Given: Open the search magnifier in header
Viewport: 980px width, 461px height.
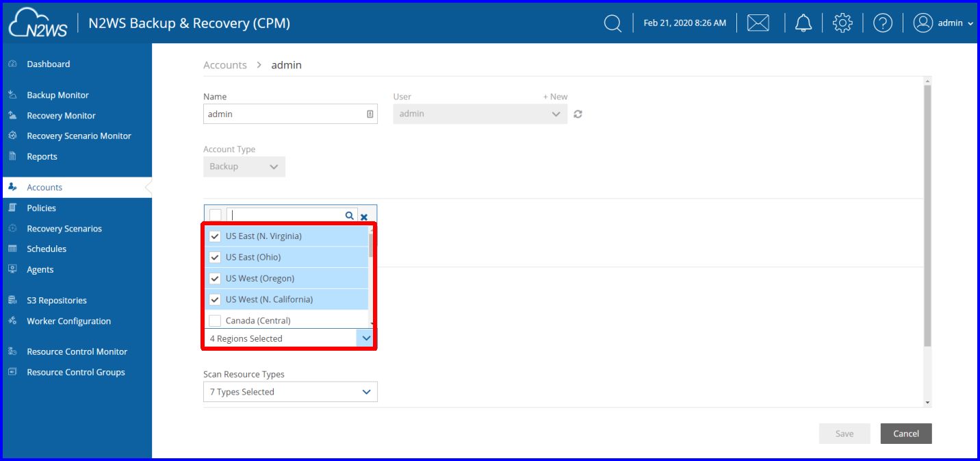Looking at the screenshot, I should pos(612,23).
